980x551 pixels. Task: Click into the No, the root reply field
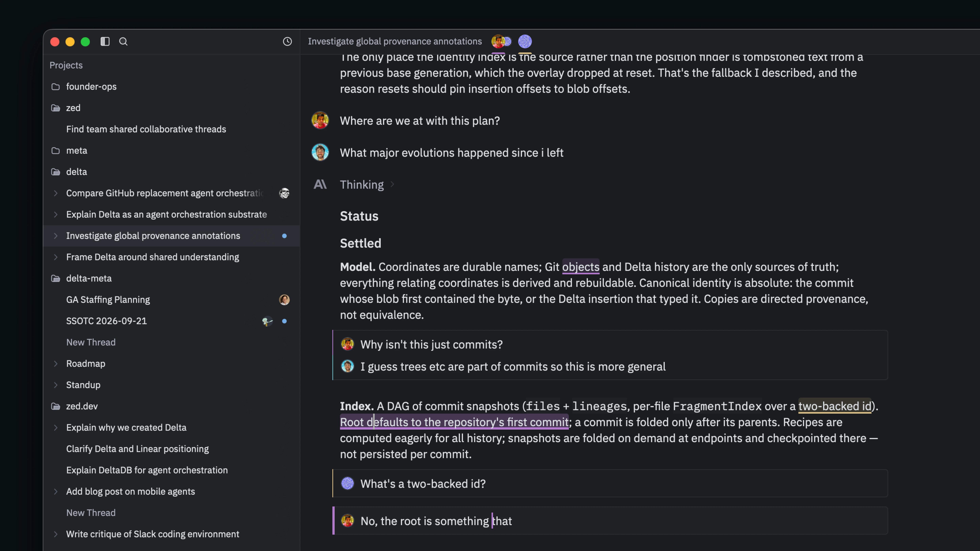[610, 521]
